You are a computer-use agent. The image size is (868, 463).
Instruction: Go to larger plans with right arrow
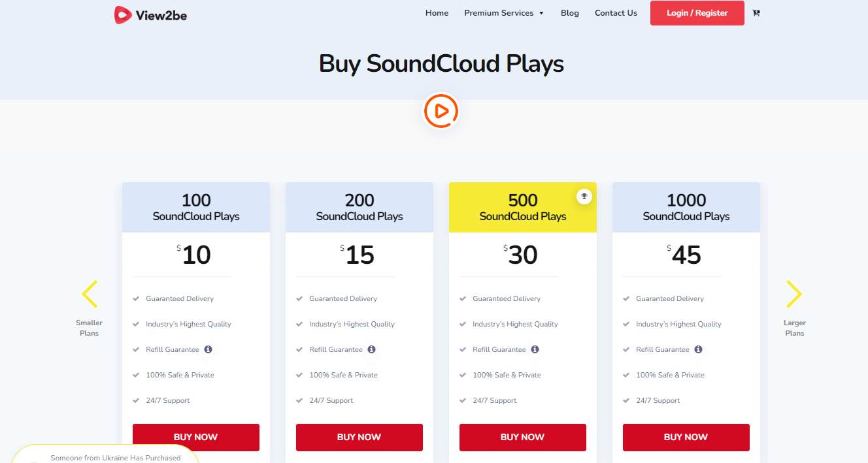[794, 294]
